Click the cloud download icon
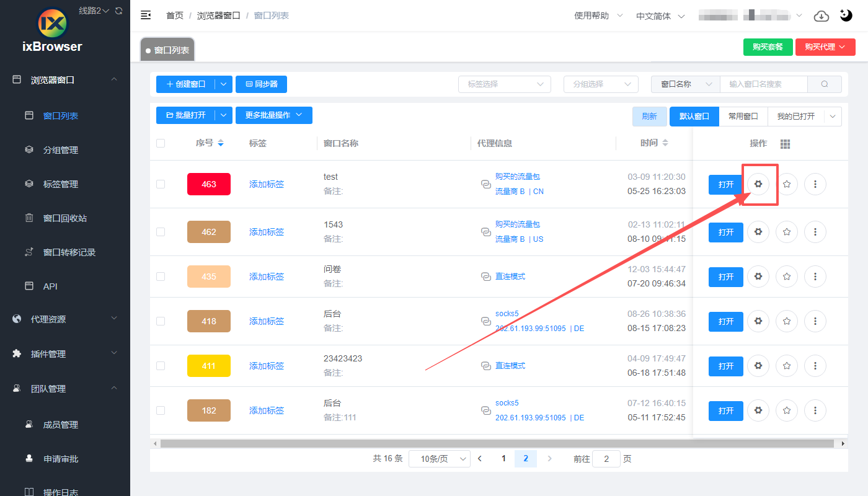Viewport: 868px width, 496px height. coord(821,16)
